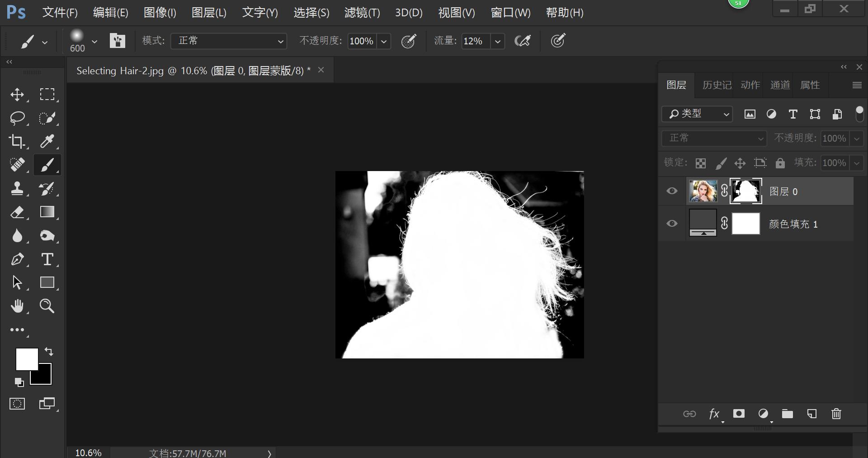This screenshot has width=868, height=458.
Task: Add a new layer mask
Action: [738, 414]
